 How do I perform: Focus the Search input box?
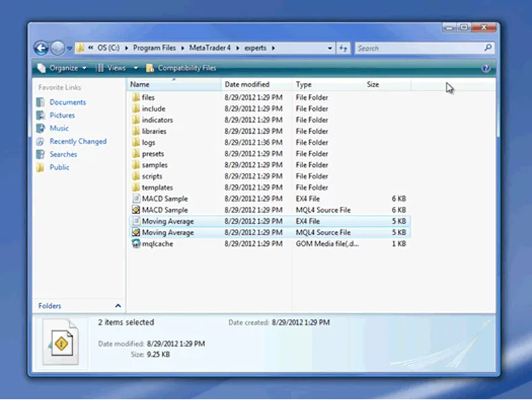(x=419, y=48)
